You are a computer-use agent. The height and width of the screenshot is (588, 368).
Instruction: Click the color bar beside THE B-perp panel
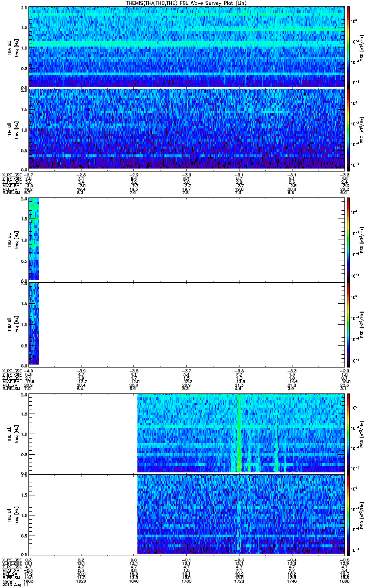(x=348, y=434)
